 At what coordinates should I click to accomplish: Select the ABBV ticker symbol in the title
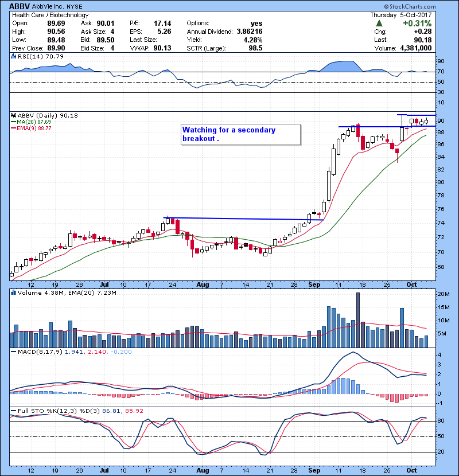tap(20, 6)
